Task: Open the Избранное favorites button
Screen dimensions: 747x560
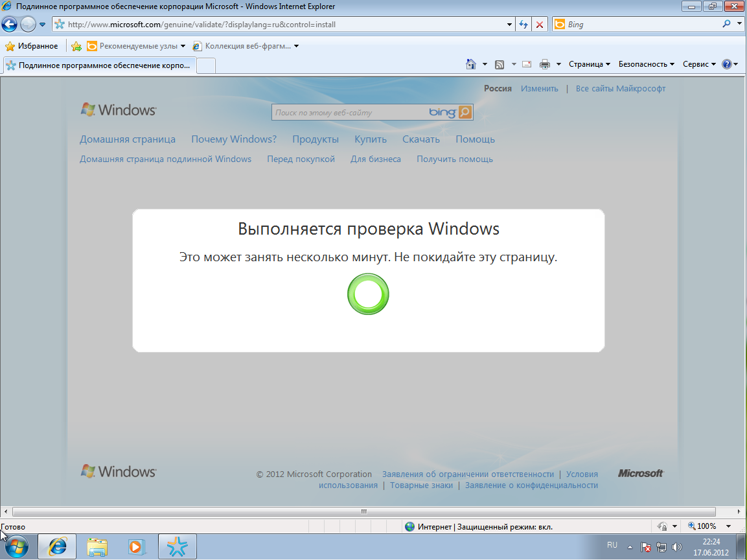Action: coord(32,46)
